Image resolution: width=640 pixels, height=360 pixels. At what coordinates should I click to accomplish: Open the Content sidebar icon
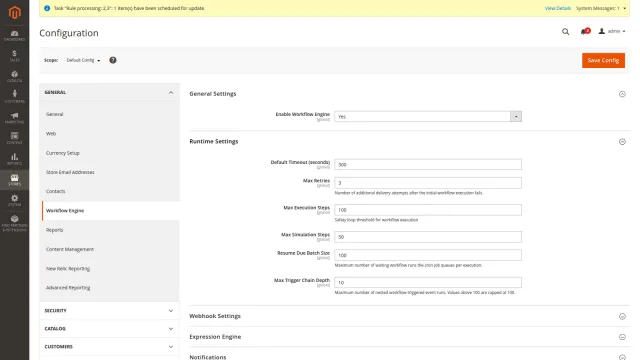pos(15,138)
